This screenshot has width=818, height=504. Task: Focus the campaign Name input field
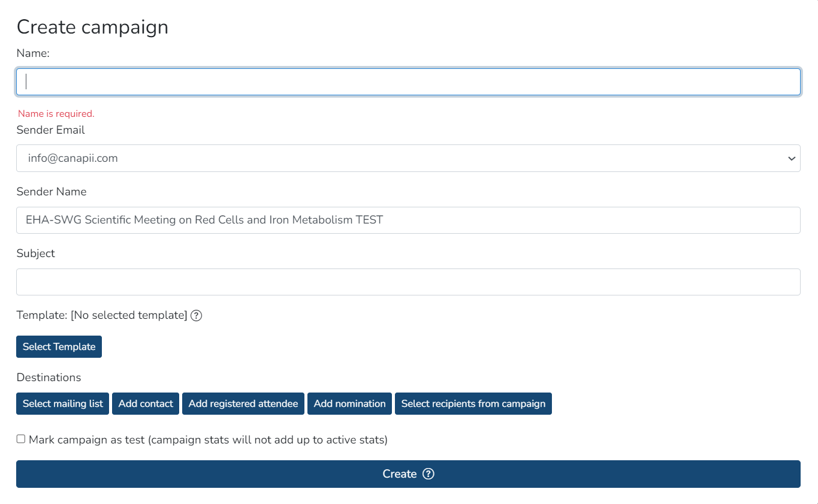[x=408, y=82]
